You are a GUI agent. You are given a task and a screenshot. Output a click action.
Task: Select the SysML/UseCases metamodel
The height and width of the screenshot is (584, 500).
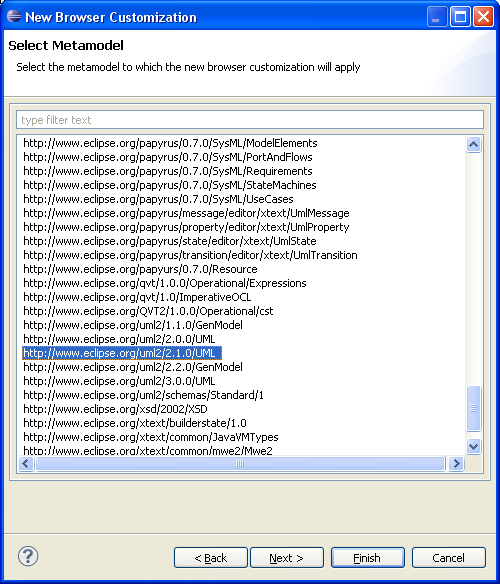pos(158,199)
